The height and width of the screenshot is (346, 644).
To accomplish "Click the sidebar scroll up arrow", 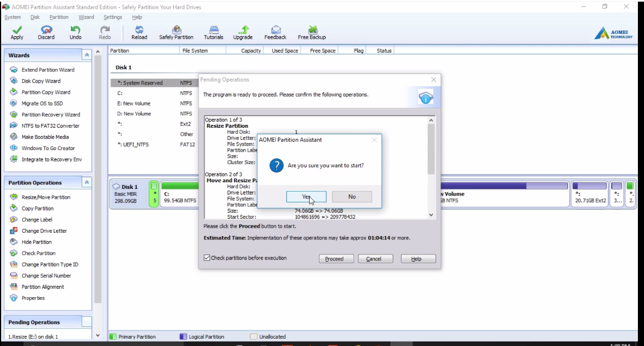I will [98, 52].
